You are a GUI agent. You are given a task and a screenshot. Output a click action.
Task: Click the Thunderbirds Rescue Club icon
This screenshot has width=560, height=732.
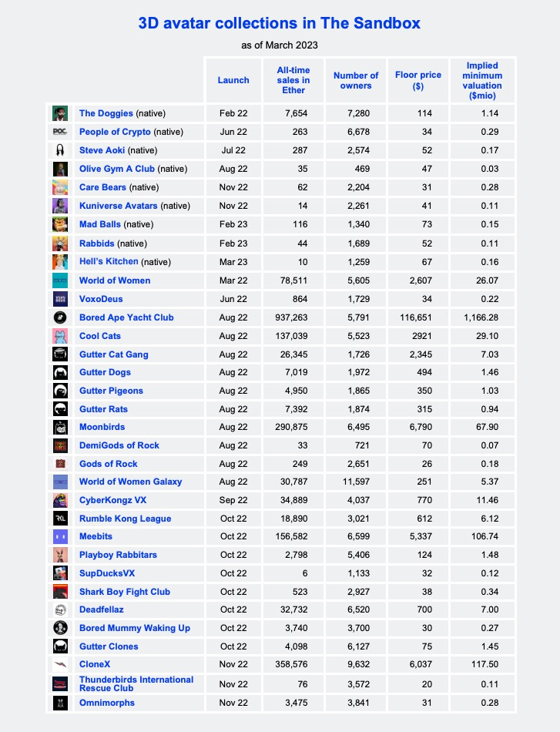tap(60, 684)
